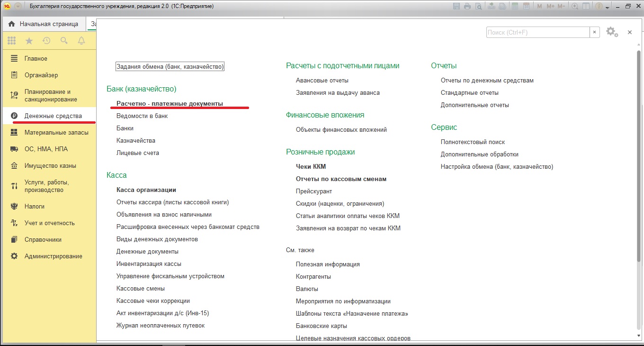Click the Save floppy disk icon

point(456,7)
